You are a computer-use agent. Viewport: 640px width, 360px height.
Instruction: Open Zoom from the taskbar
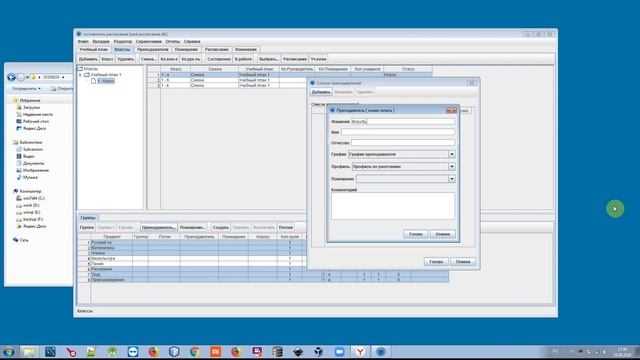coord(339,351)
